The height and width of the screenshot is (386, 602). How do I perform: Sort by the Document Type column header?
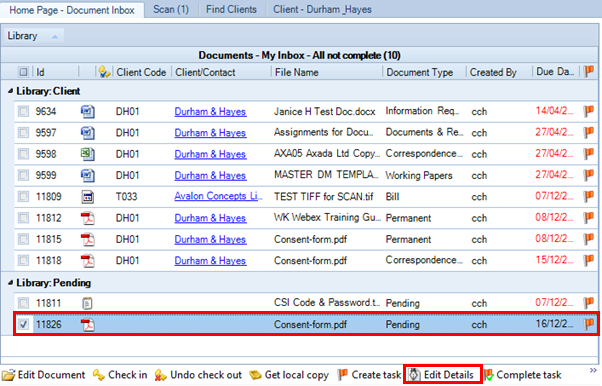coord(424,72)
